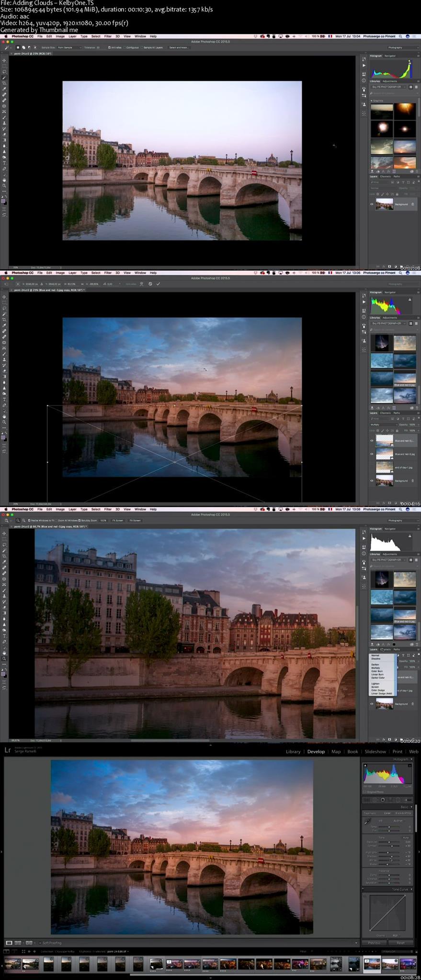Open the As Shot white balance dropdown
This screenshot has height=980, width=421.
click(x=399, y=821)
